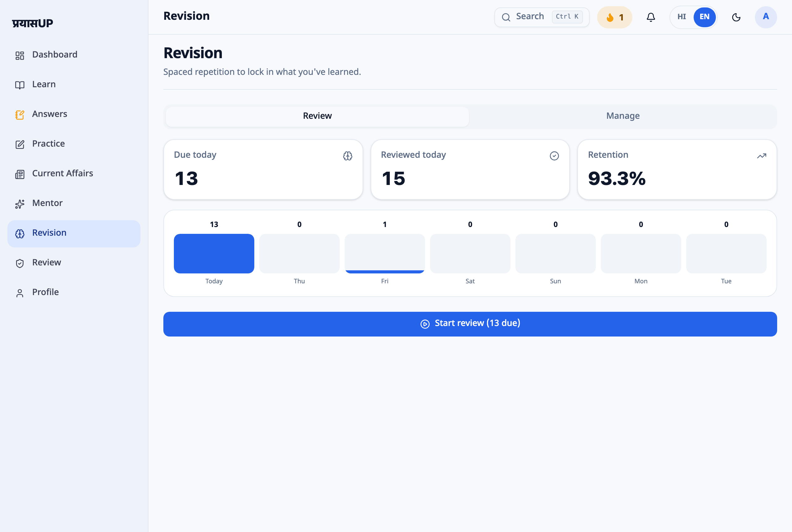Open Mentor sparkle icon
792x532 pixels.
[20, 204]
